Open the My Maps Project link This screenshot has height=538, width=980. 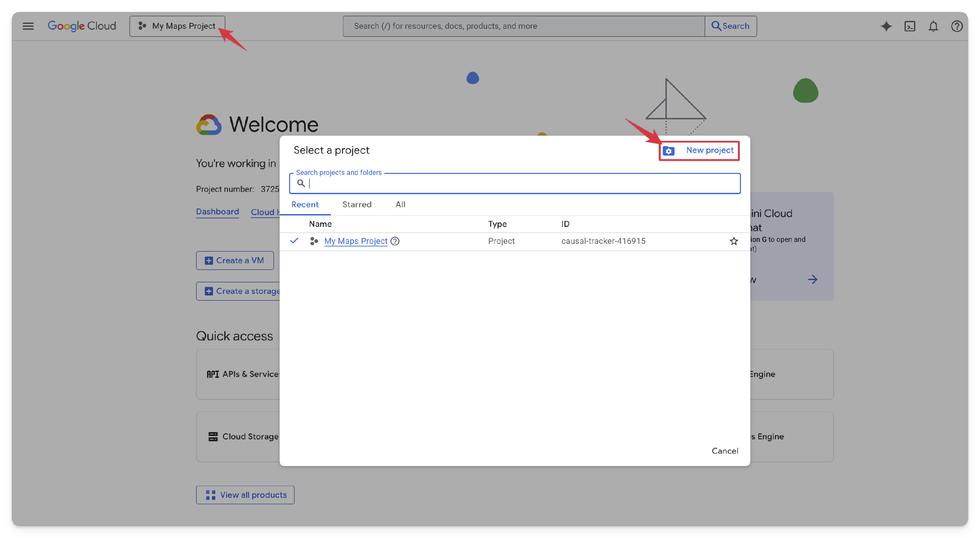coord(355,241)
